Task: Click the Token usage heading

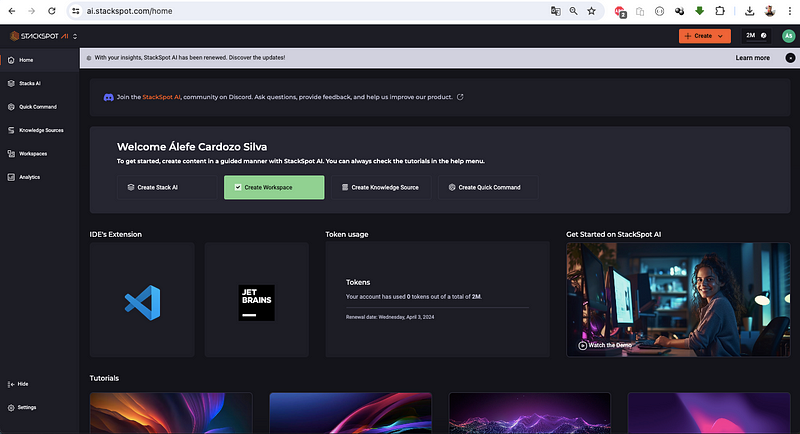Action: tap(347, 235)
